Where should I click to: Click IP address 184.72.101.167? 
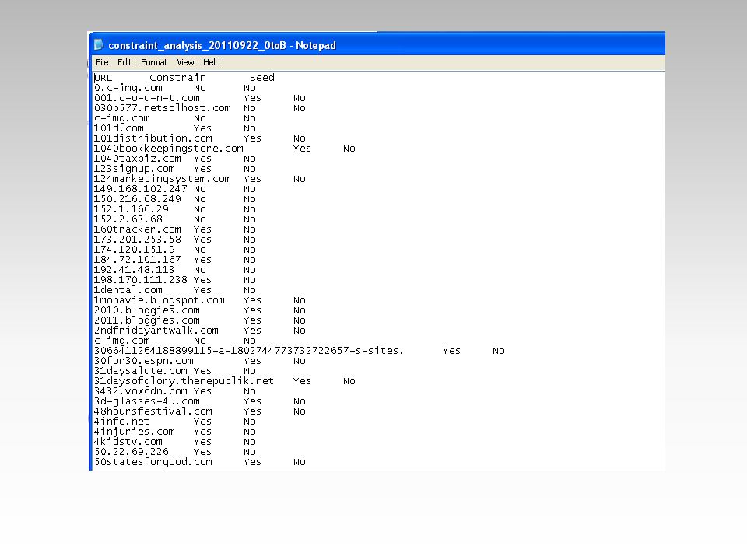(138, 260)
